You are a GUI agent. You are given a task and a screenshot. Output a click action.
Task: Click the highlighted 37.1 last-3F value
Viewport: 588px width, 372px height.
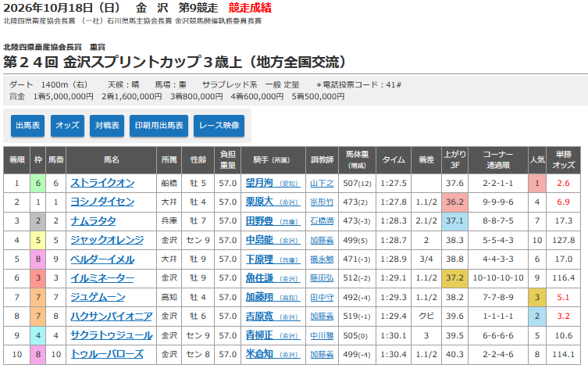455,221
